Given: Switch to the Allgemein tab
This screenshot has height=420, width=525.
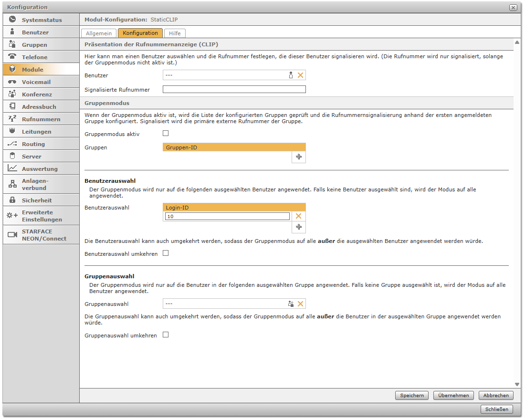Looking at the screenshot, I should [x=99, y=33].
